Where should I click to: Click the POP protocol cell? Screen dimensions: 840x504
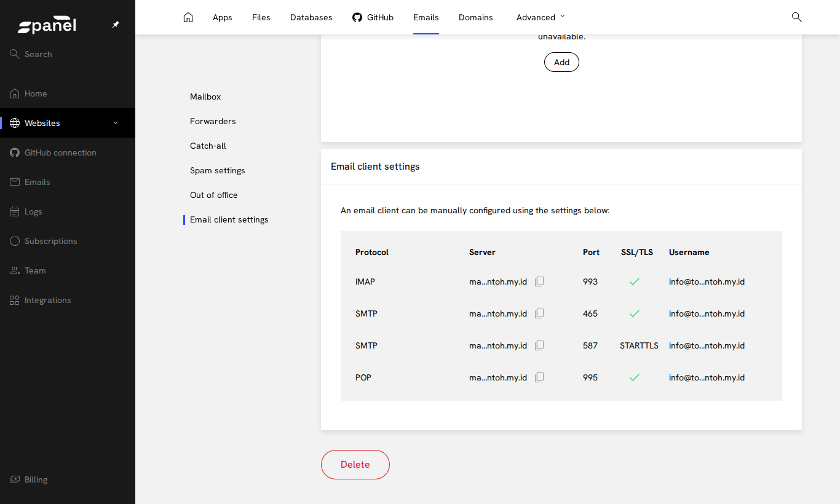pos(363,377)
